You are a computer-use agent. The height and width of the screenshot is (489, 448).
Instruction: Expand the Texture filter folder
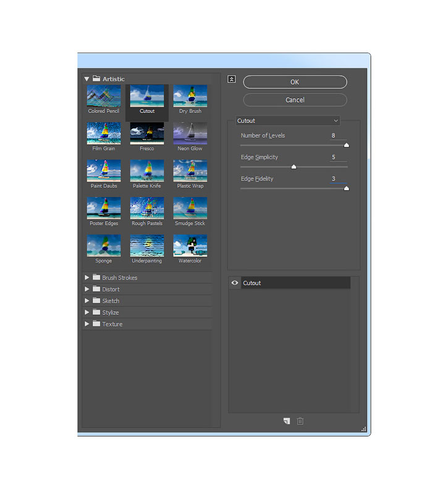tap(87, 324)
